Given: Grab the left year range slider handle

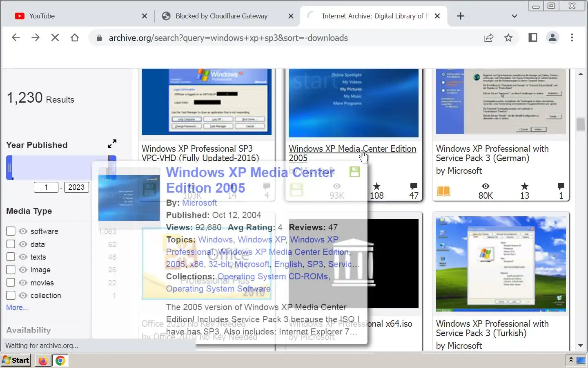Looking at the screenshot, I should pos(9,168).
